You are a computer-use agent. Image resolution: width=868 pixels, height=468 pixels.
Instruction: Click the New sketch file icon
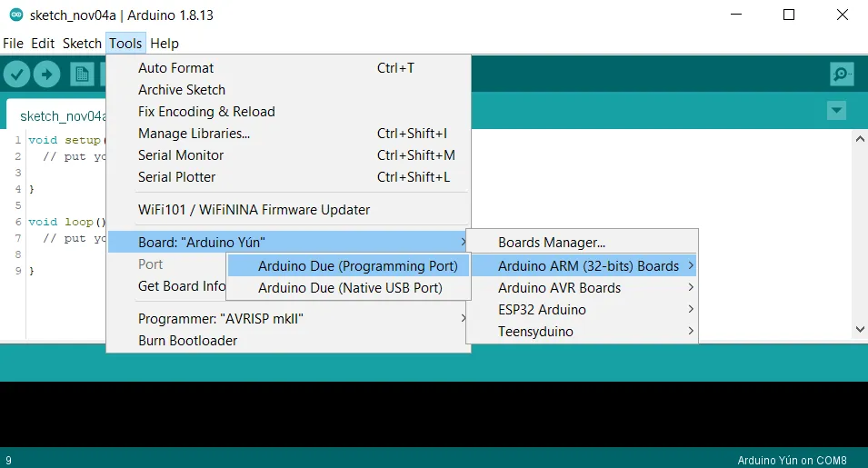click(83, 75)
